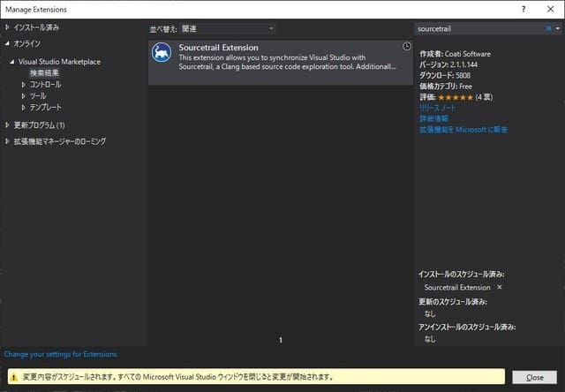Select 検索結果 in the tree
The height and width of the screenshot is (392, 565).
(44, 73)
